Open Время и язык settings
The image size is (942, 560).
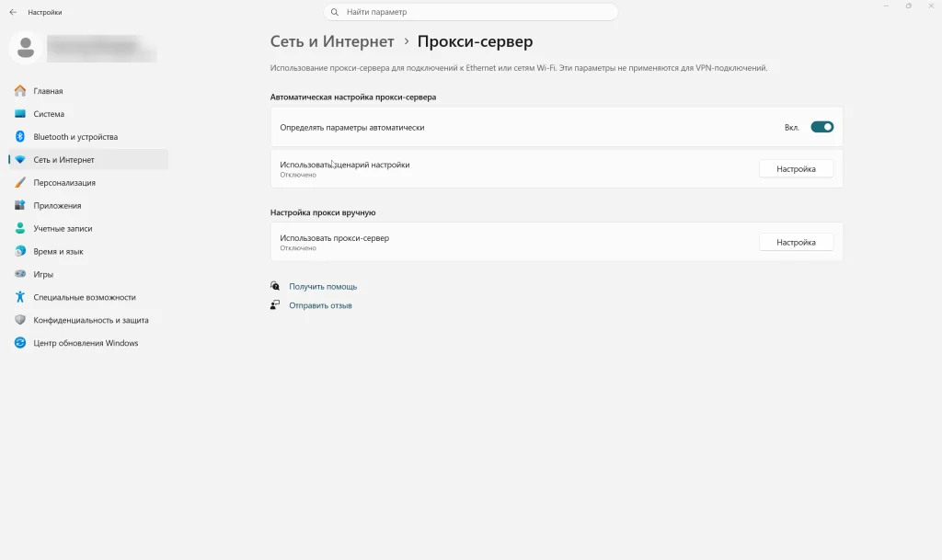click(87, 251)
